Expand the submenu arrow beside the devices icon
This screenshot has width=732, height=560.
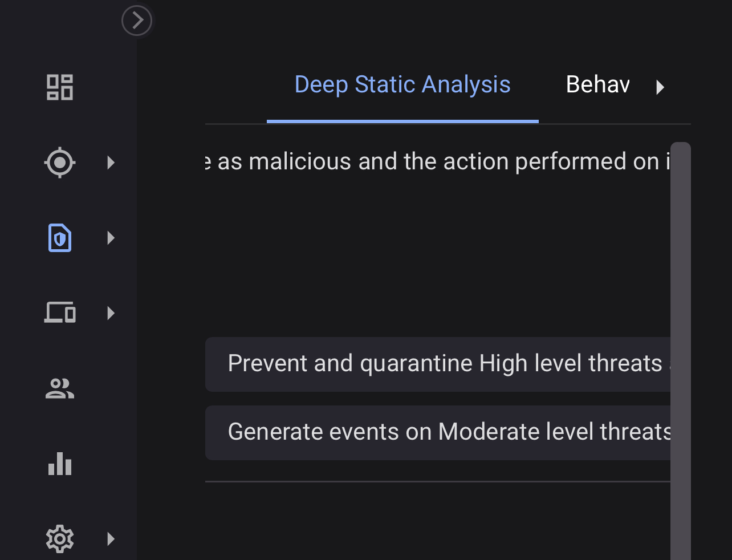111,313
